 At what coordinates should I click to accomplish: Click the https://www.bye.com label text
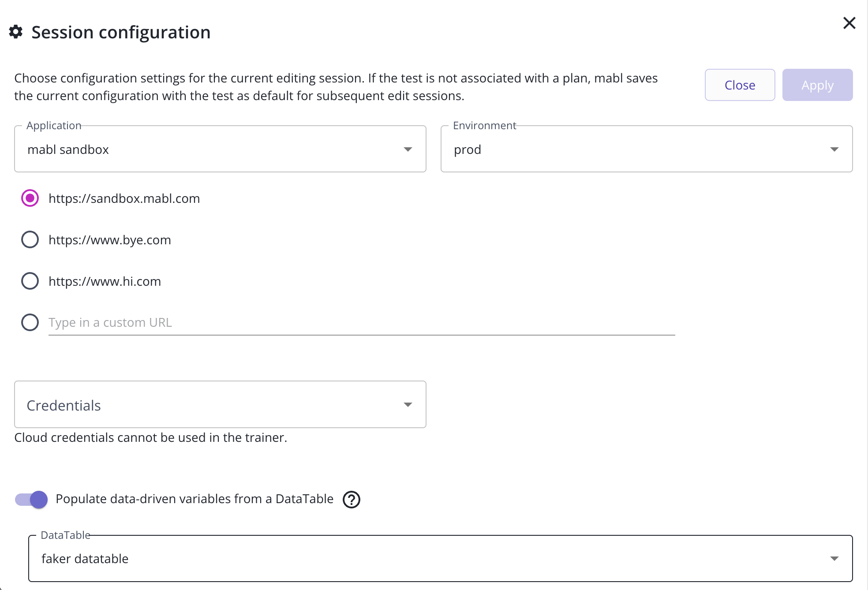point(110,240)
